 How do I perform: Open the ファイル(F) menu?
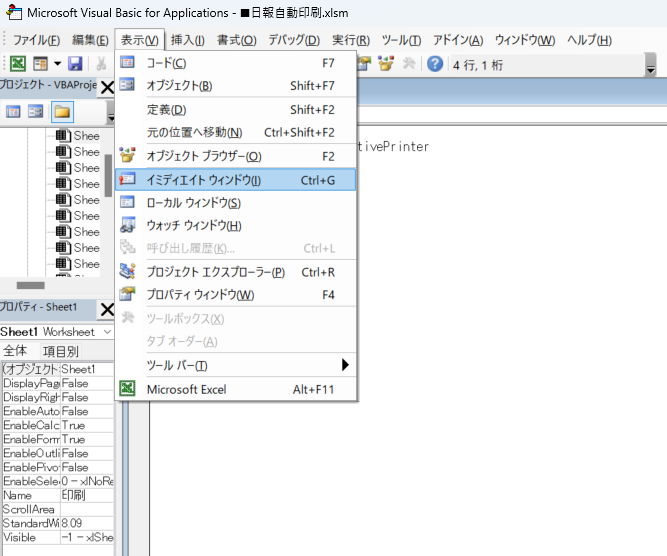tap(36, 40)
